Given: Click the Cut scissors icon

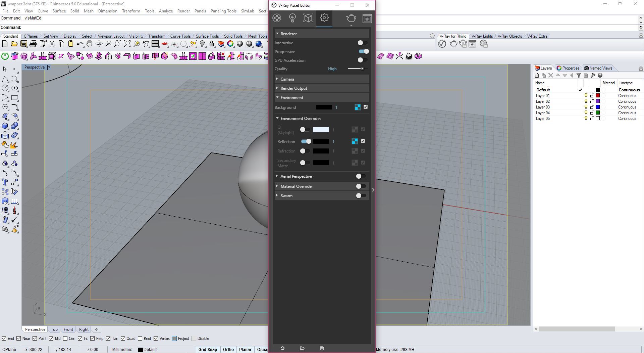Looking at the screenshot, I should point(52,44).
